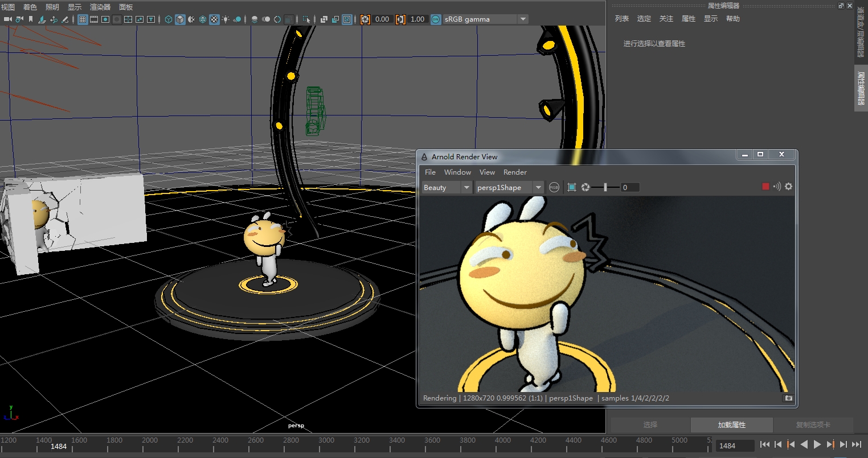Click the Wireframe on Shaded icon
The height and width of the screenshot is (458, 868).
pyautogui.click(x=203, y=19)
